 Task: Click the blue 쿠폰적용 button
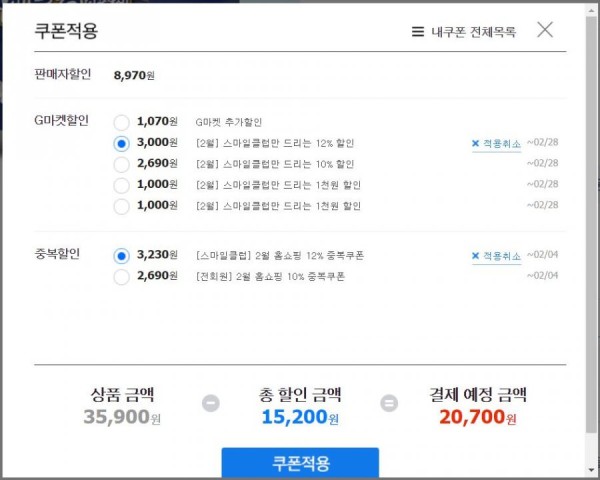click(x=300, y=463)
